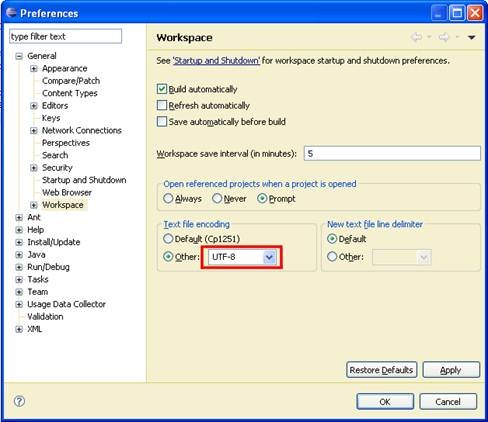Select Validation in the tree

pyautogui.click(x=45, y=316)
